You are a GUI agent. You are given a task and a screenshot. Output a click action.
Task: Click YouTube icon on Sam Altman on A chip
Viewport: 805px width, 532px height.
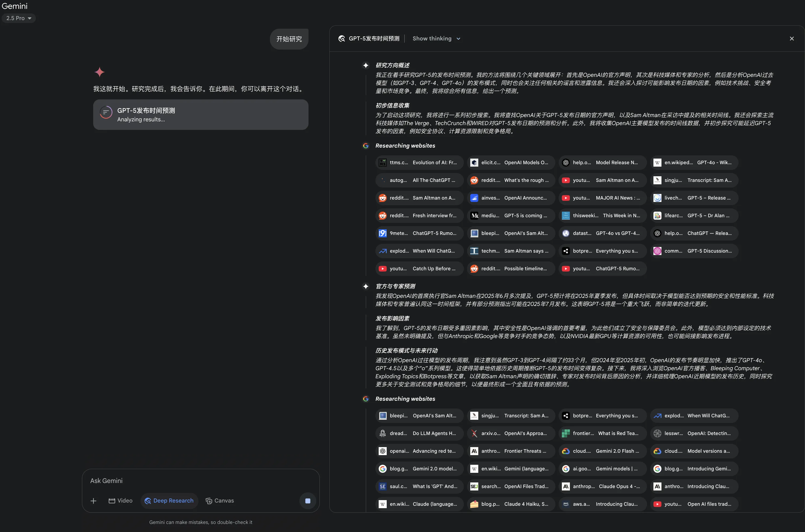566,180
